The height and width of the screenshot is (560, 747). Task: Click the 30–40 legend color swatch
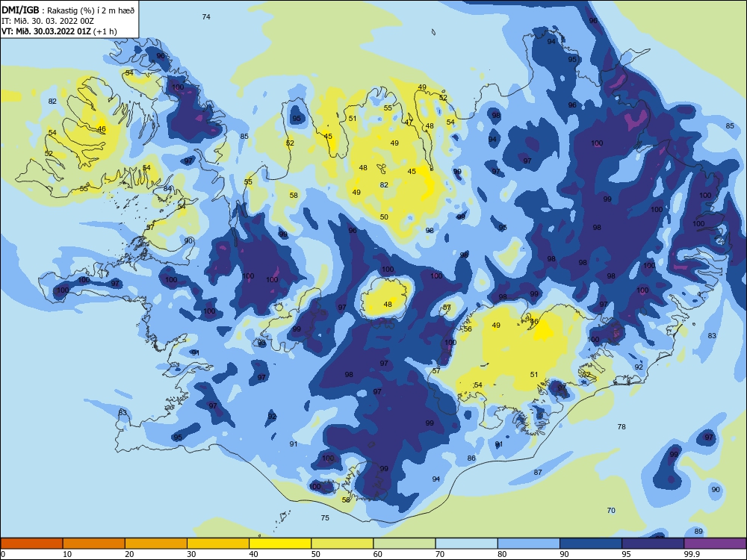(x=218, y=544)
